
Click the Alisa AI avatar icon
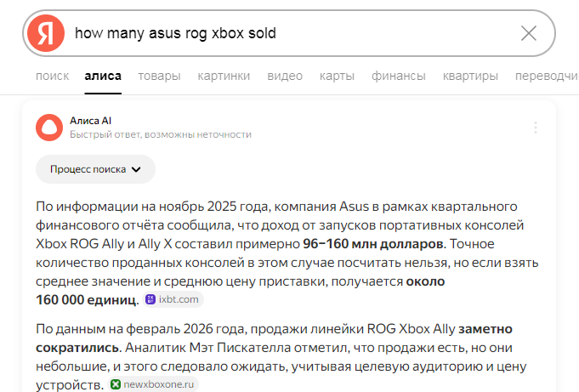49,128
